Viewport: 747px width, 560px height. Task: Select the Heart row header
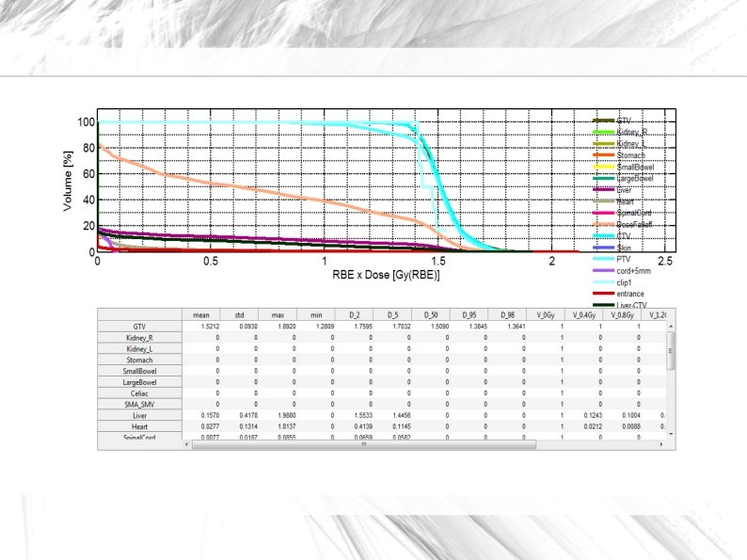[139, 426]
